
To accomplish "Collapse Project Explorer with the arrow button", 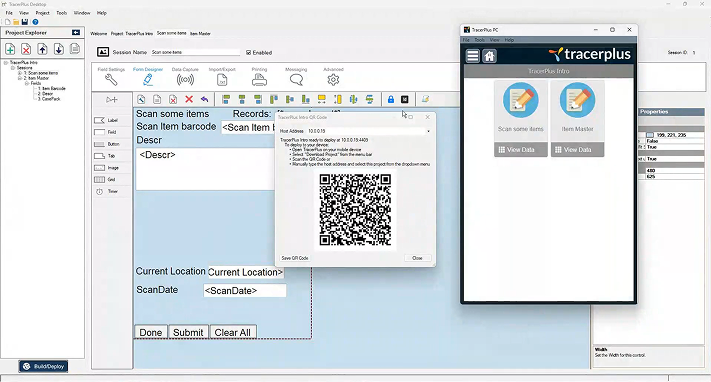I will (76, 33).
